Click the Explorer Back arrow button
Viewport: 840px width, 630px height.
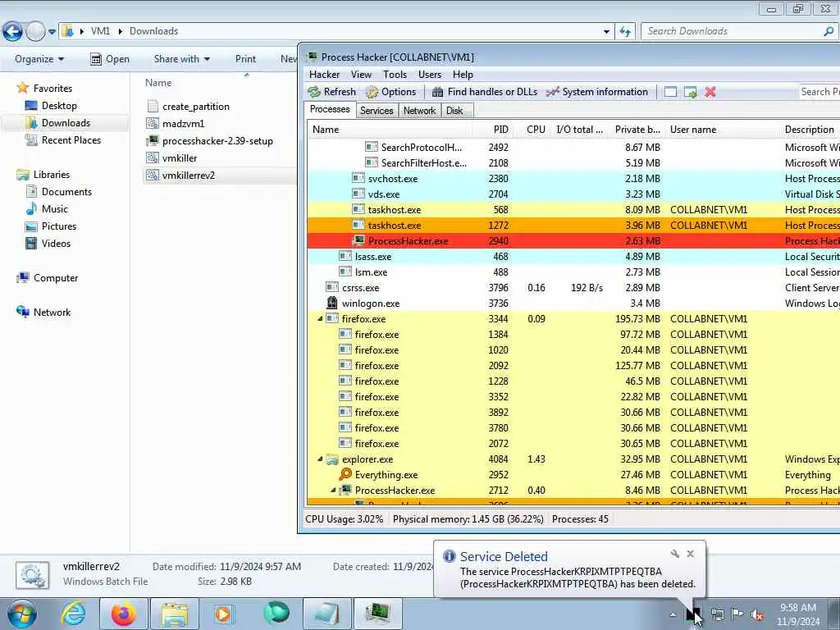coord(12,32)
